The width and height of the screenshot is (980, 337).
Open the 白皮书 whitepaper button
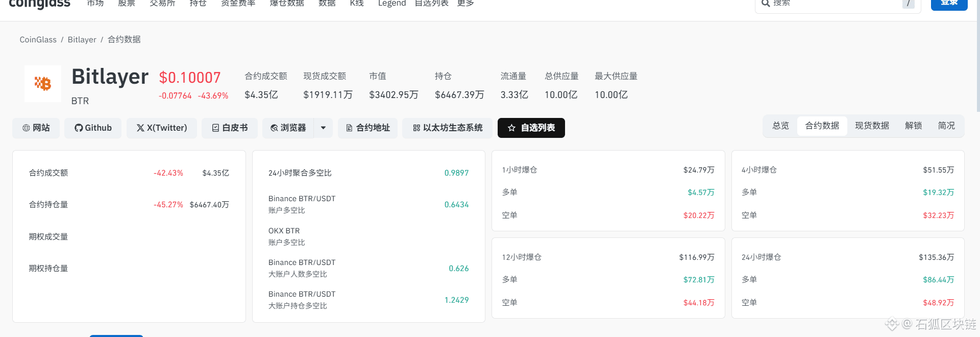pyautogui.click(x=230, y=128)
